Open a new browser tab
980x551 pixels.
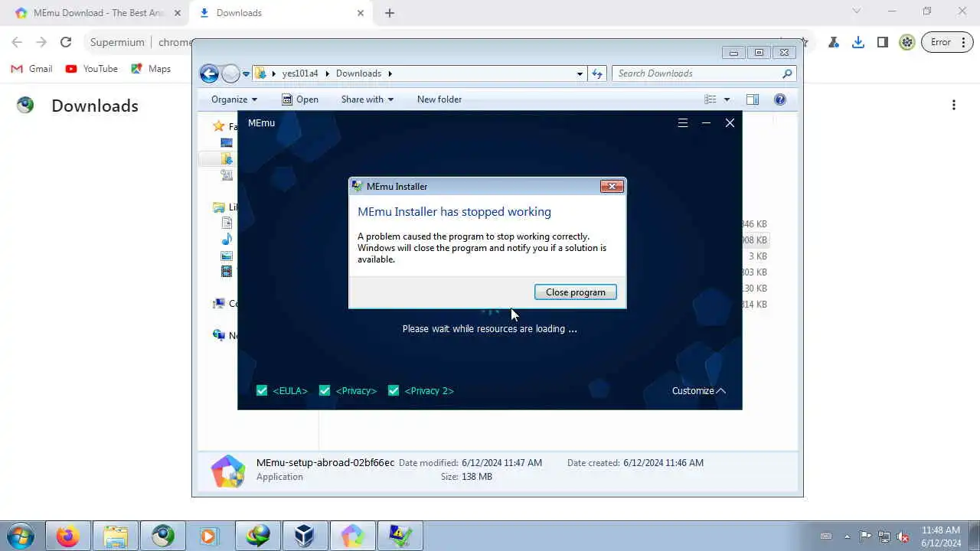point(390,13)
